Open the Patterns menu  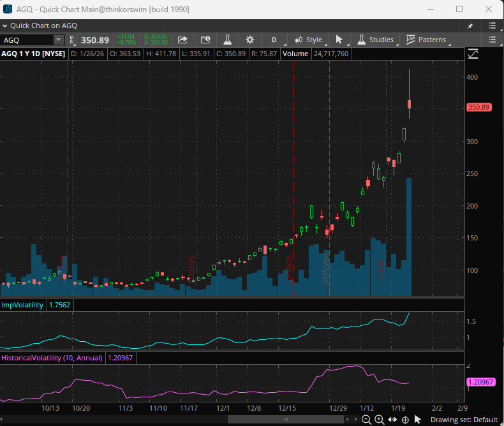pos(427,40)
